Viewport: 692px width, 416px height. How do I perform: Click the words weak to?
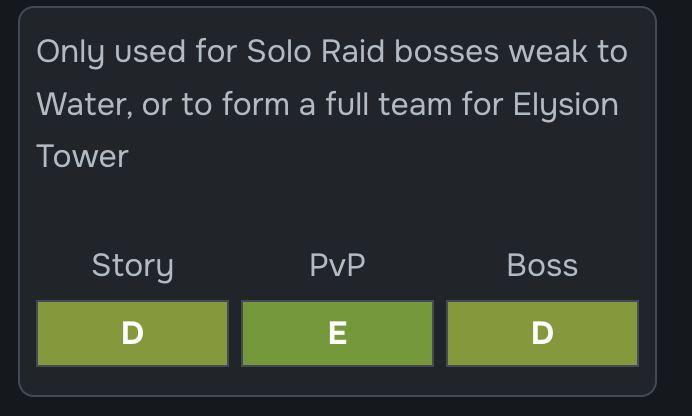pyautogui.click(x=568, y=52)
